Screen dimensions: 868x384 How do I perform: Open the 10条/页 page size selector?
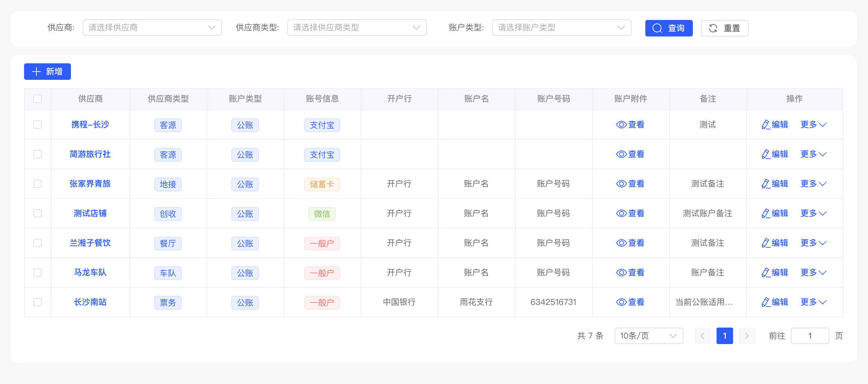(x=648, y=335)
